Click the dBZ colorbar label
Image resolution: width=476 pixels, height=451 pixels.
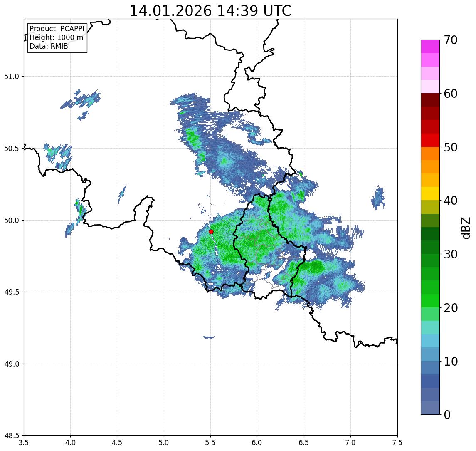[x=465, y=228]
